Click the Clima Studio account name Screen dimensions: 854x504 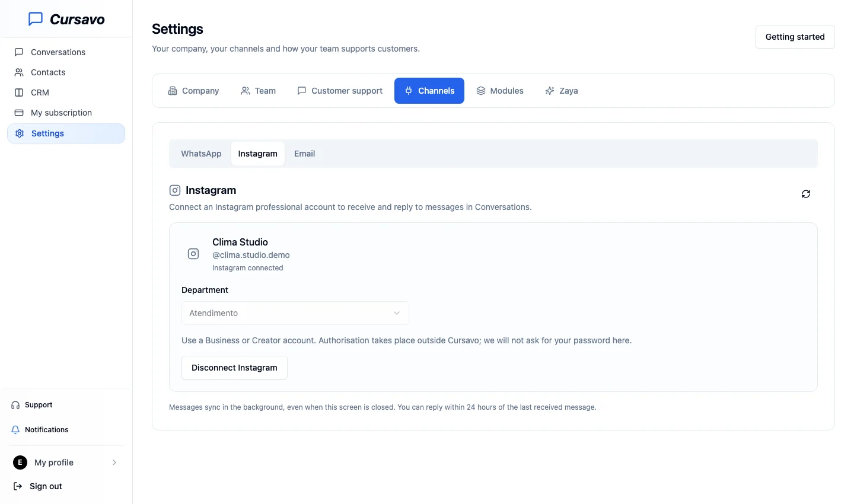(x=240, y=242)
